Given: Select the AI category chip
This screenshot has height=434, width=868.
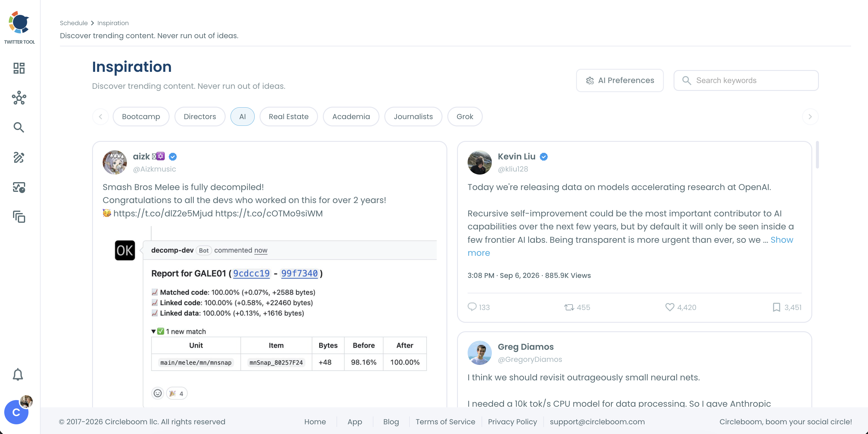Looking at the screenshot, I should 242,117.
